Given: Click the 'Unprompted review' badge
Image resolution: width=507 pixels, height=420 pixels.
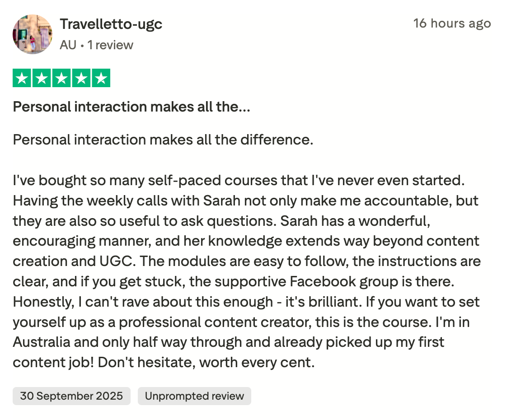Looking at the screenshot, I should (194, 396).
